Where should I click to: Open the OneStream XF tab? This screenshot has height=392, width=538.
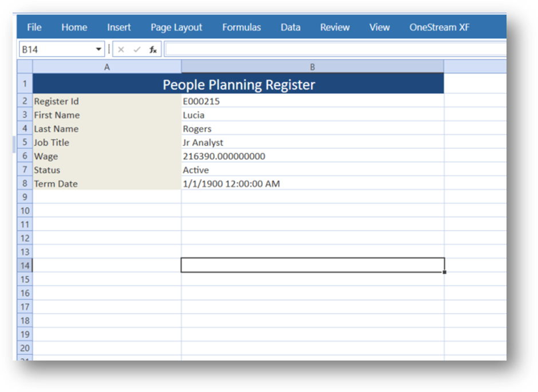[x=440, y=27]
